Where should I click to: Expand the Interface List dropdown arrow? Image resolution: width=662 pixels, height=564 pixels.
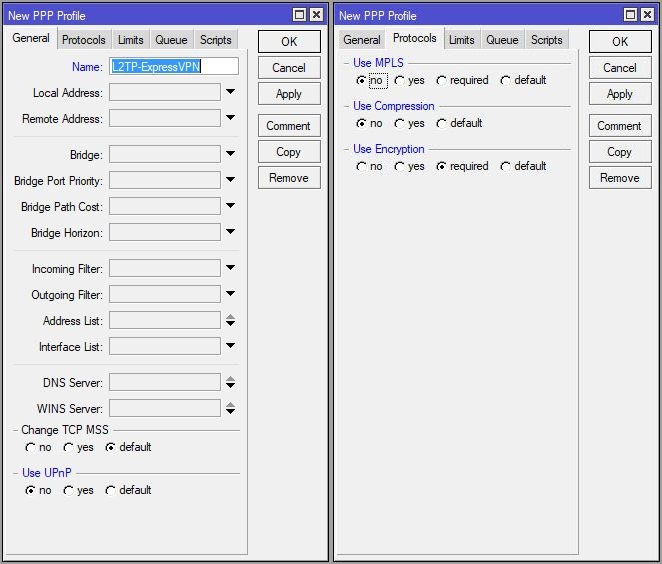230,346
